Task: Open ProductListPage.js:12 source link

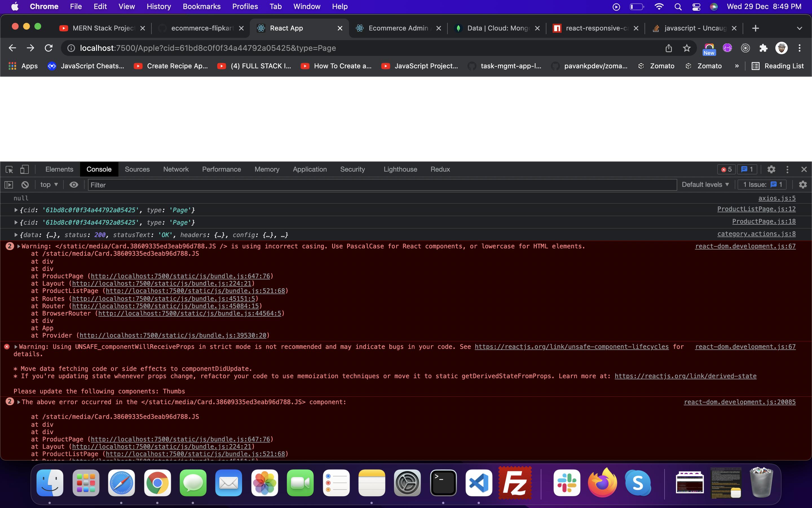Action: coord(756,209)
